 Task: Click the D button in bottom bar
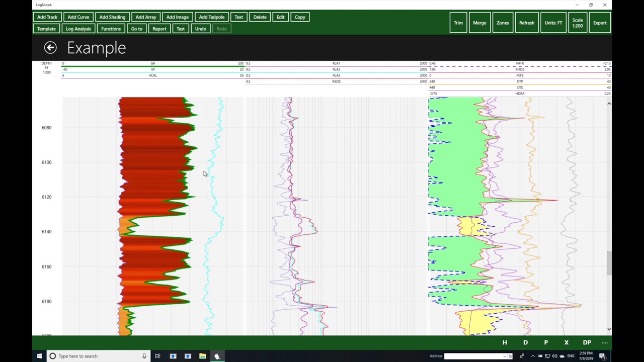[x=525, y=342]
